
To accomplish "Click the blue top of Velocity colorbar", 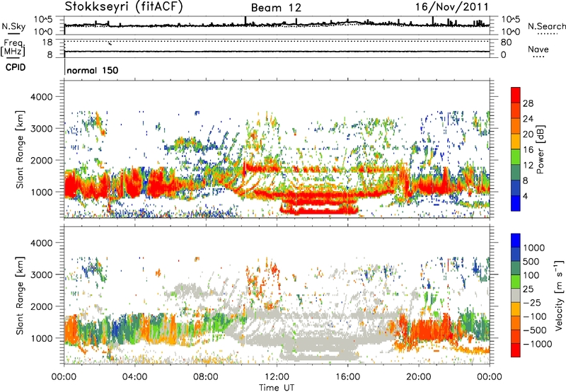I will [x=516, y=241].
